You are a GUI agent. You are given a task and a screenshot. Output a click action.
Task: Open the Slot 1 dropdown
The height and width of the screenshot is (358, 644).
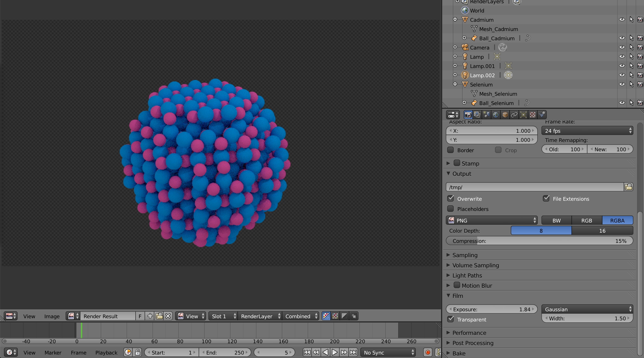point(223,316)
